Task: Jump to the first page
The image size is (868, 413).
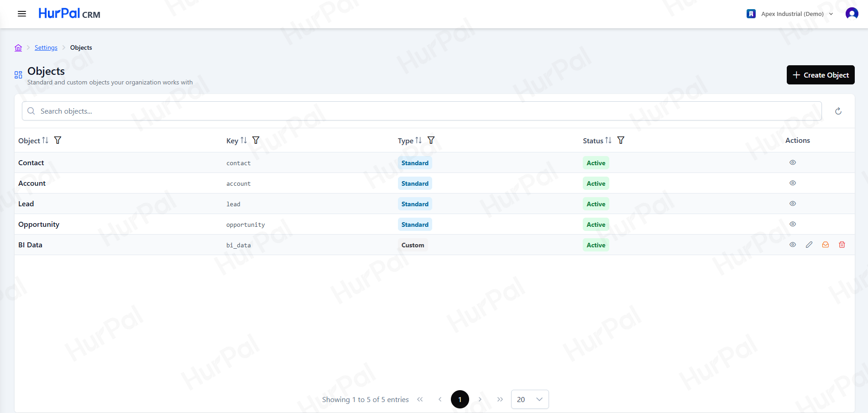Action: pos(420,399)
